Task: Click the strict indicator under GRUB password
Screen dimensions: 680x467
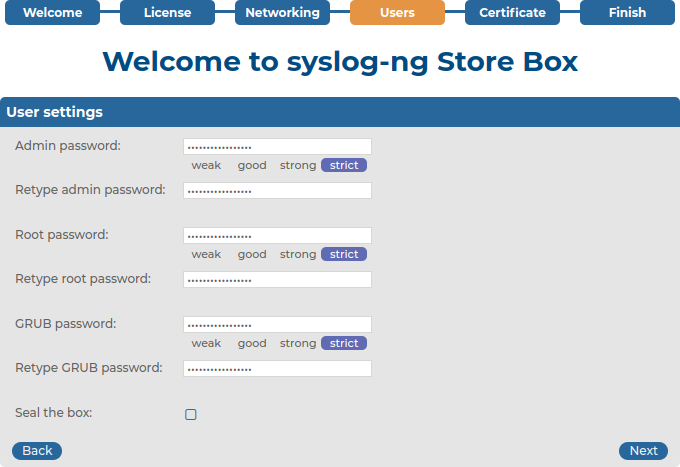Action: 344,343
